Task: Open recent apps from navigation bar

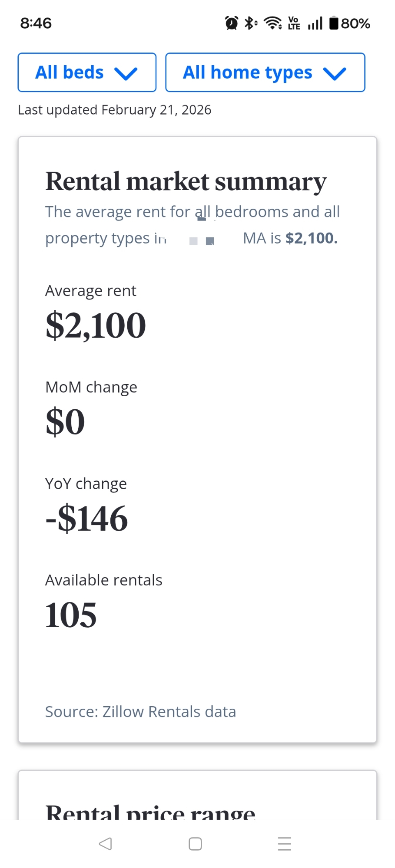Action: pos(284,844)
